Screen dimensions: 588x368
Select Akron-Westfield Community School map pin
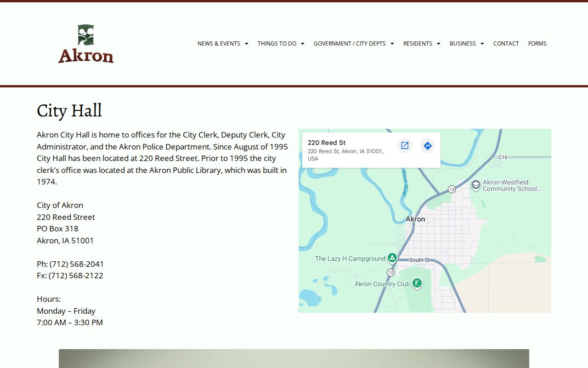[476, 185]
